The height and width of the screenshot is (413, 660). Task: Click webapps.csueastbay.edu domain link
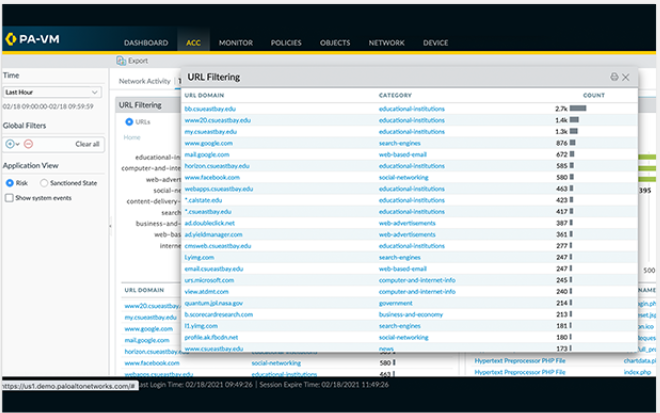[x=219, y=189]
